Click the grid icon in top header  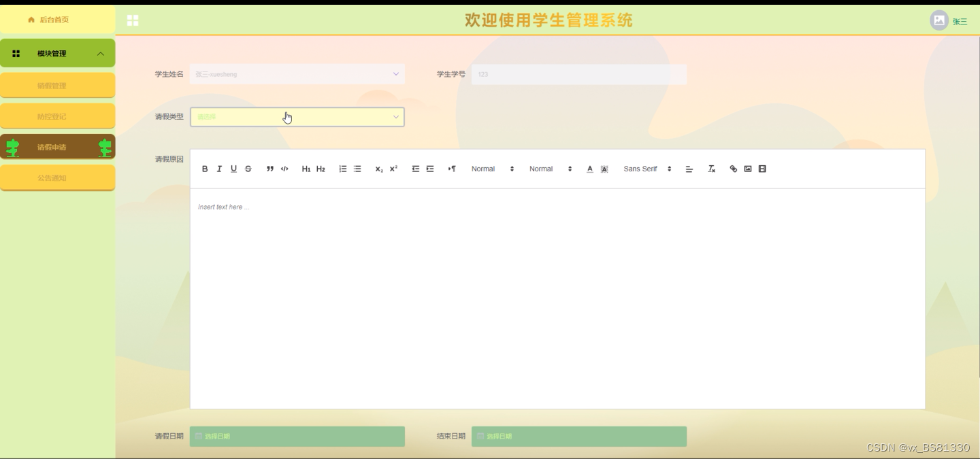point(133,20)
